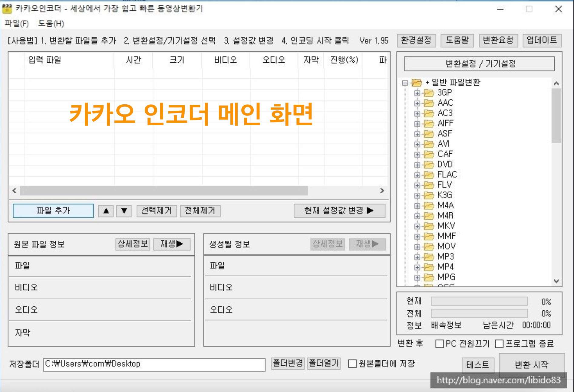Click the 3GP folder icon
The width and height of the screenshot is (574, 392).
point(429,93)
